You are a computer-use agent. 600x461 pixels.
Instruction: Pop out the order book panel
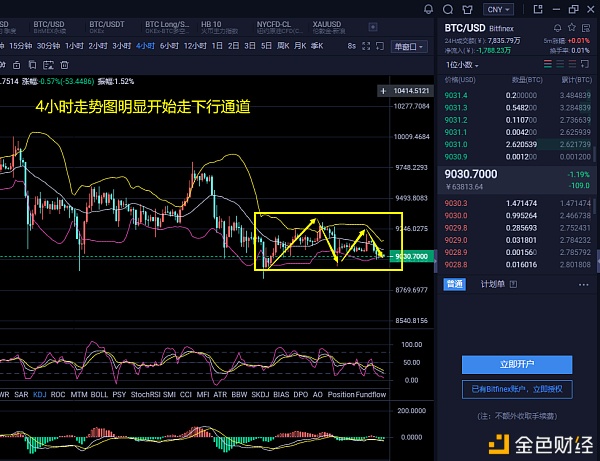(585, 64)
